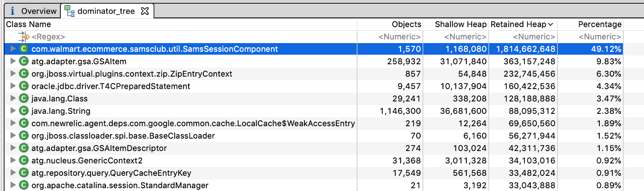This screenshot has height=191, width=644.
Task: Expand the GSAItemDescriptor row
Action: click(13, 148)
